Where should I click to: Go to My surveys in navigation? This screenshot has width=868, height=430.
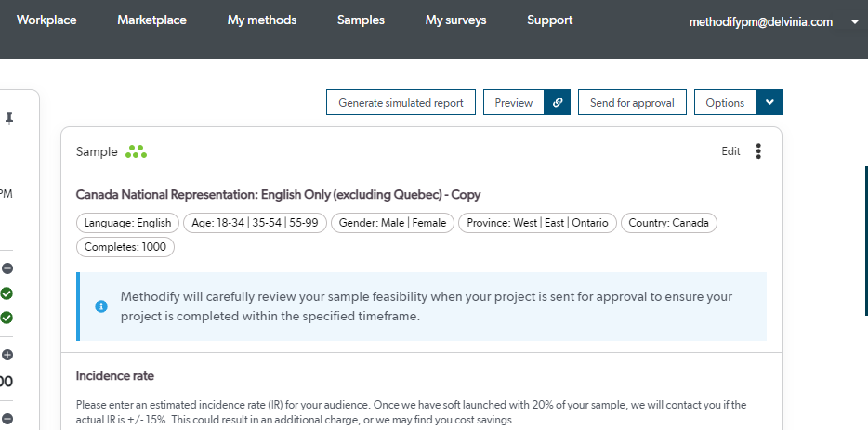[455, 20]
